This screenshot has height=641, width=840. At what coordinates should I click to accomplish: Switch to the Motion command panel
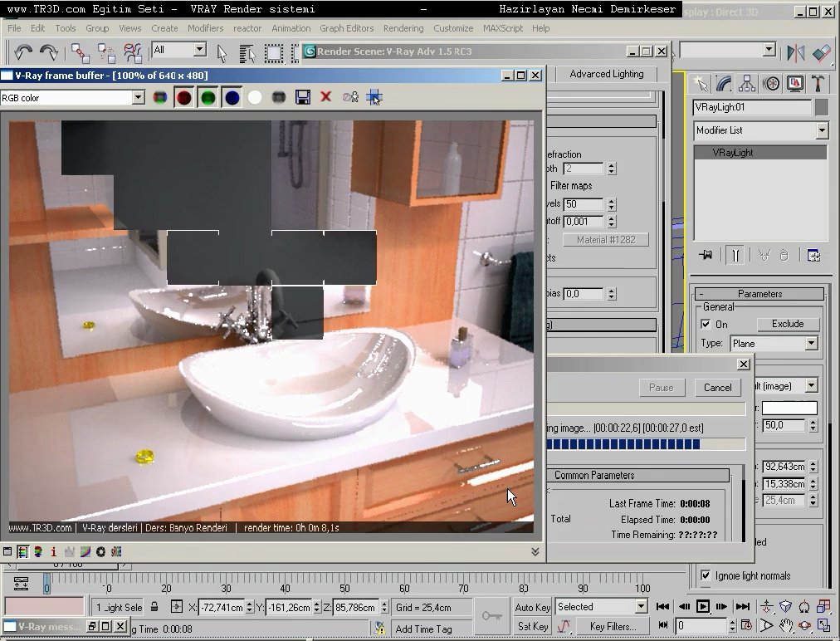pyautogui.click(x=771, y=83)
